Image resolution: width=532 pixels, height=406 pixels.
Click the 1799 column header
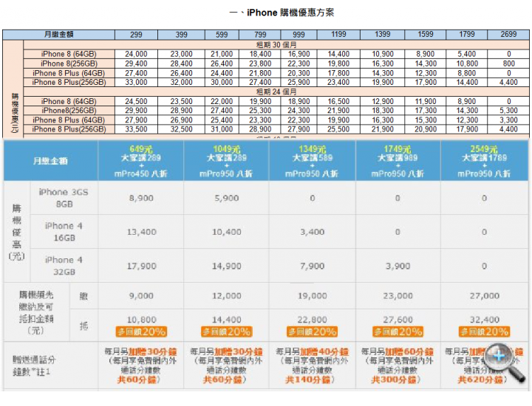click(x=466, y=34)
